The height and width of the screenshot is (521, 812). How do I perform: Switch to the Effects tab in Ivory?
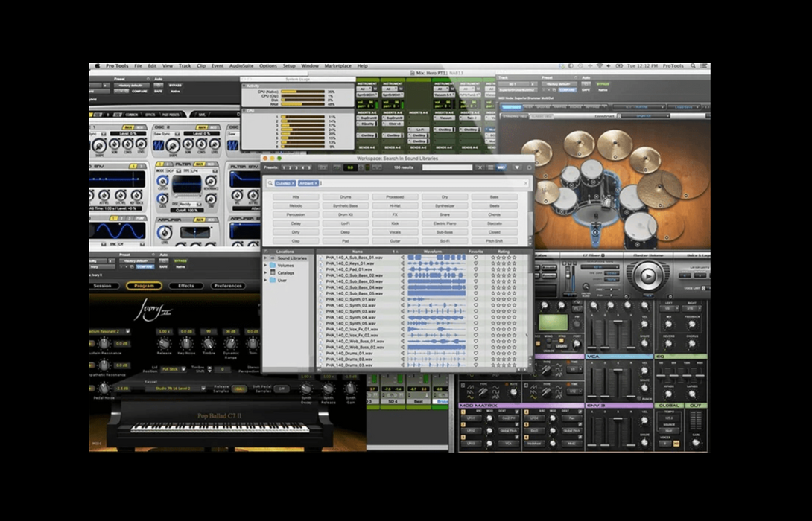[x=186, y=286]
